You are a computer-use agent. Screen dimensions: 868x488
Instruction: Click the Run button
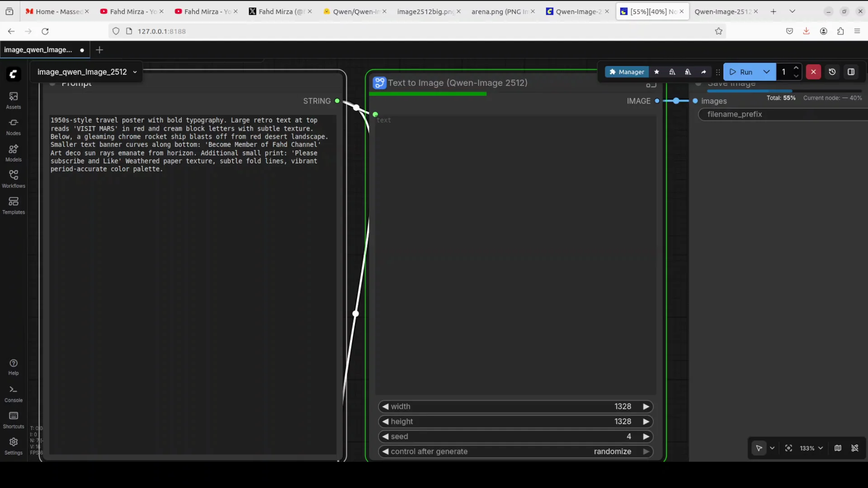[x=741, y=72]
